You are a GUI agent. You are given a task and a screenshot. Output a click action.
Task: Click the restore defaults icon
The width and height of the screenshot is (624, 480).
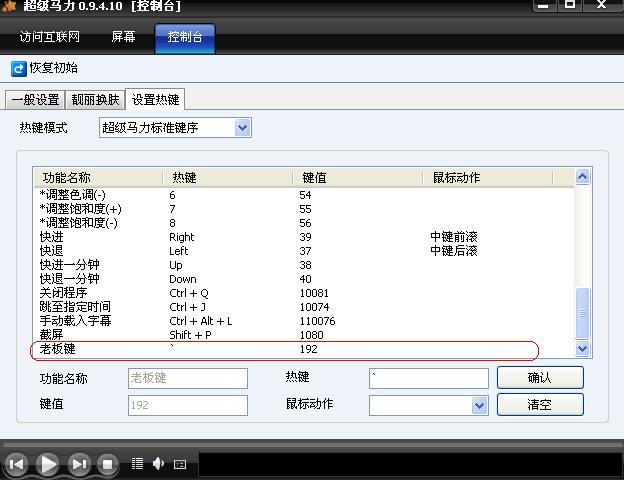tap(18, 69)
